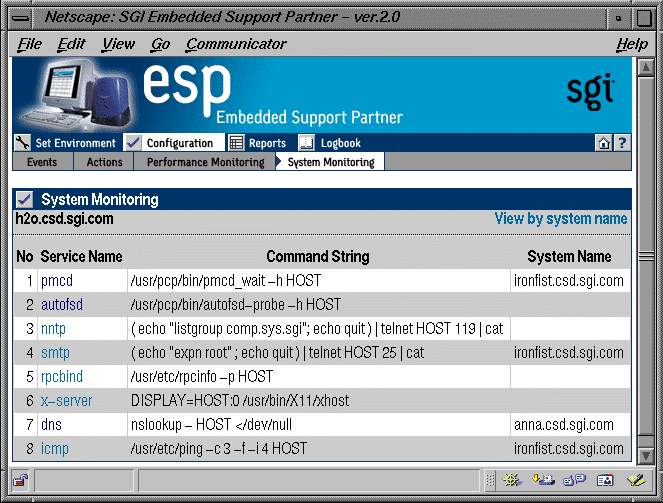Switch to the Actions subtab

[104, 162]
